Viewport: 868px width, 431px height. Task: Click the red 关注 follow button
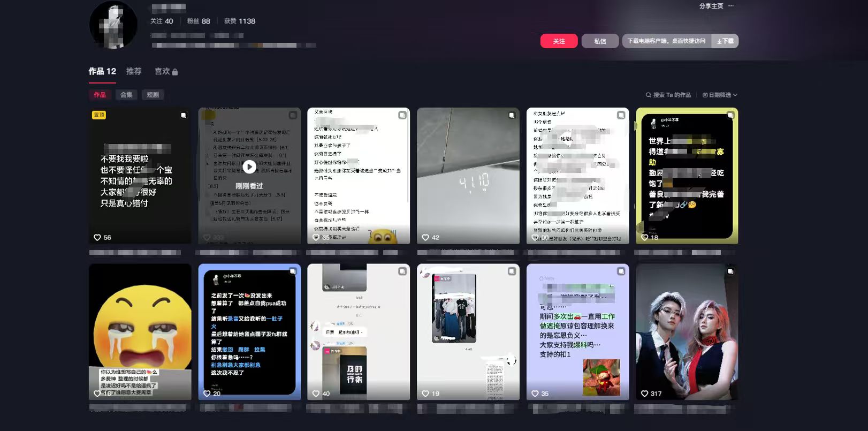[559, 41]
